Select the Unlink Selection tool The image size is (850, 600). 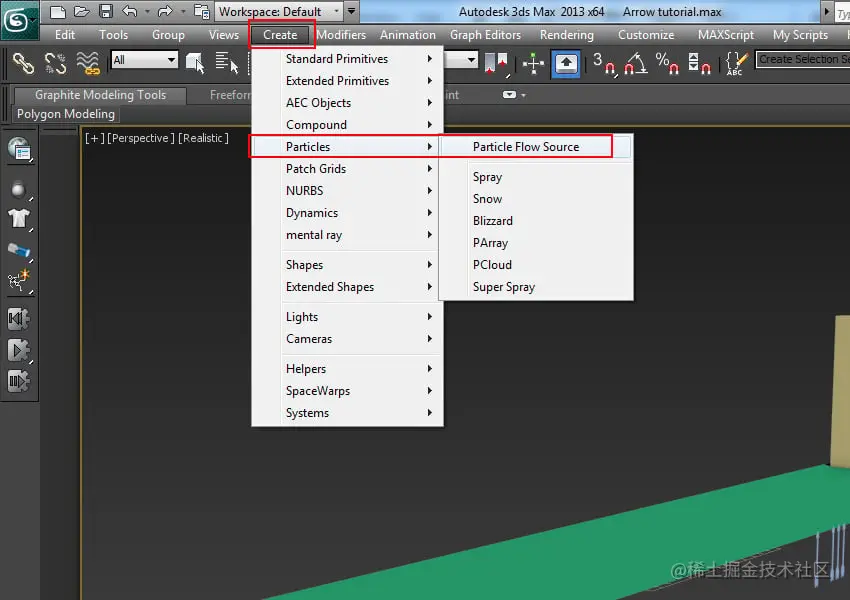(55, 63)
